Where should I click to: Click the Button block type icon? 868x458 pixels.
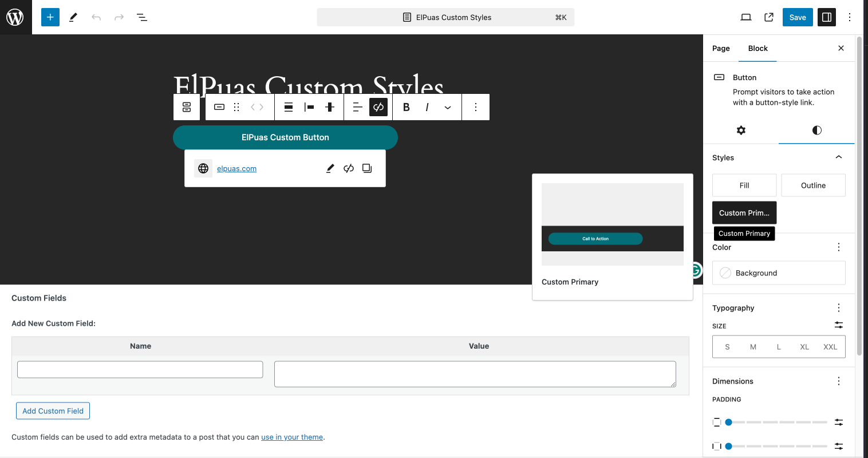(x=219, y=107)
